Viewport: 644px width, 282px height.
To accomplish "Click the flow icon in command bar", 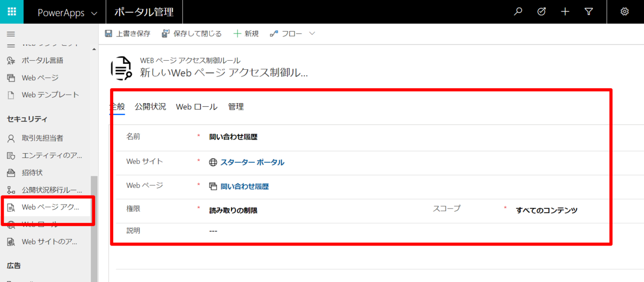I will tap(274, 33).
